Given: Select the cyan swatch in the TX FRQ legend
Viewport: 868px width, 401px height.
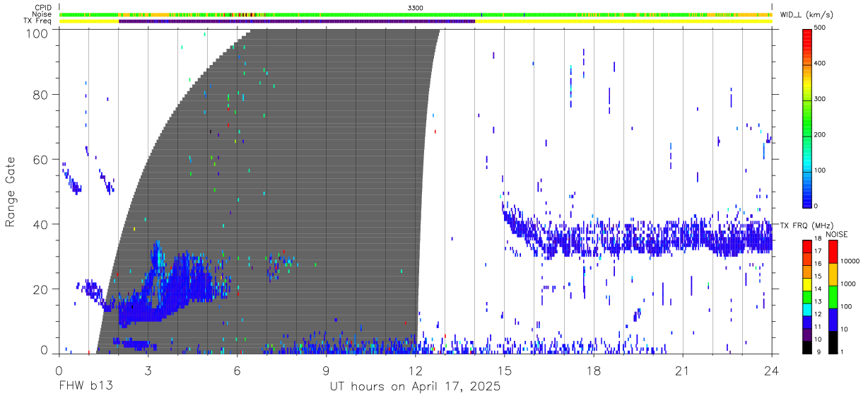Looking at the screenshot, I should [x=807, y=310].
